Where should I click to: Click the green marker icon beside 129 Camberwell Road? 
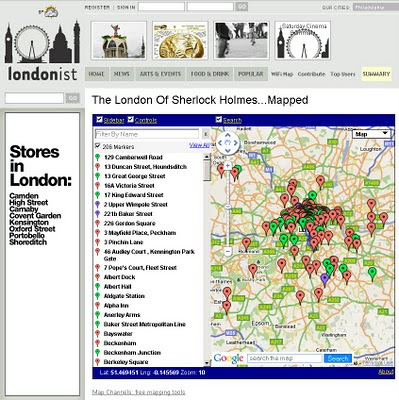click(x=98, y=157)
